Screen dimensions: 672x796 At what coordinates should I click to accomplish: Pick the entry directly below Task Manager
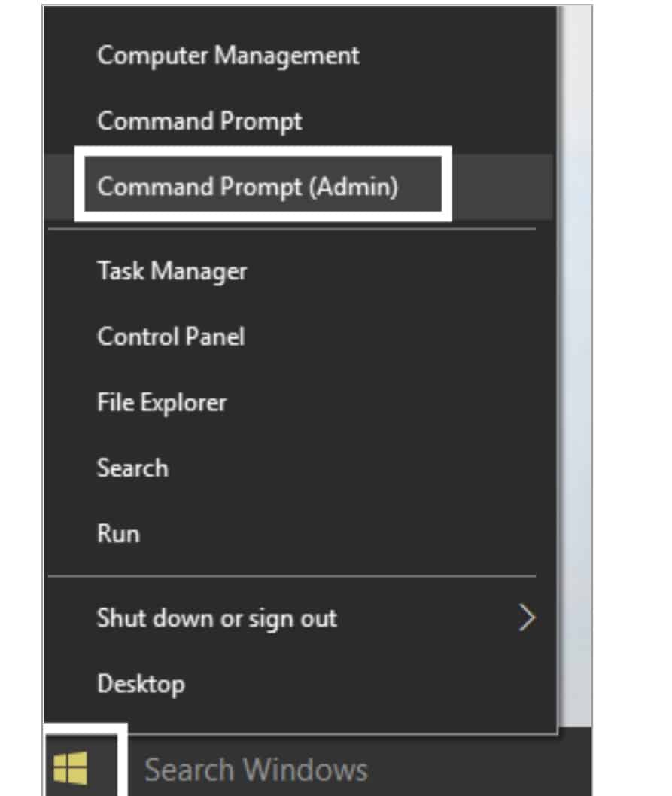[x=171, y=337]
